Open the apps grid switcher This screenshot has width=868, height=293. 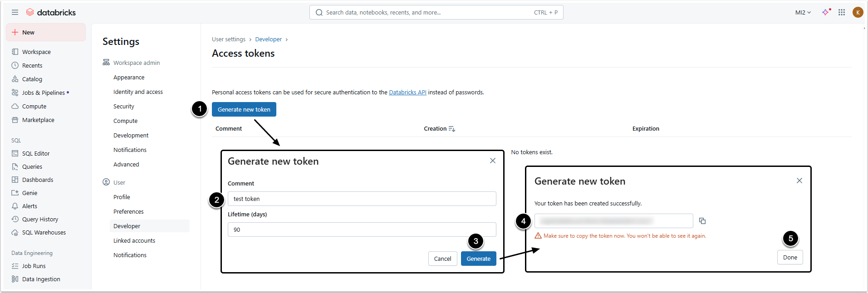click(x=842, y=12)
